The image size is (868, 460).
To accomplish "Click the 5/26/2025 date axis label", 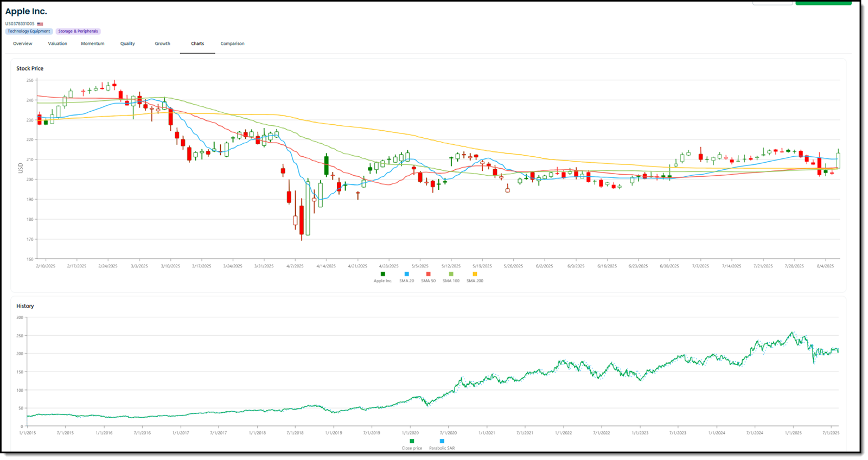I will [513, 266].
